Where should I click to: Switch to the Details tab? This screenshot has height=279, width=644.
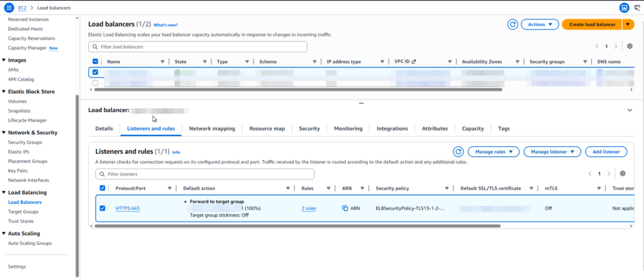coord(104,128)
